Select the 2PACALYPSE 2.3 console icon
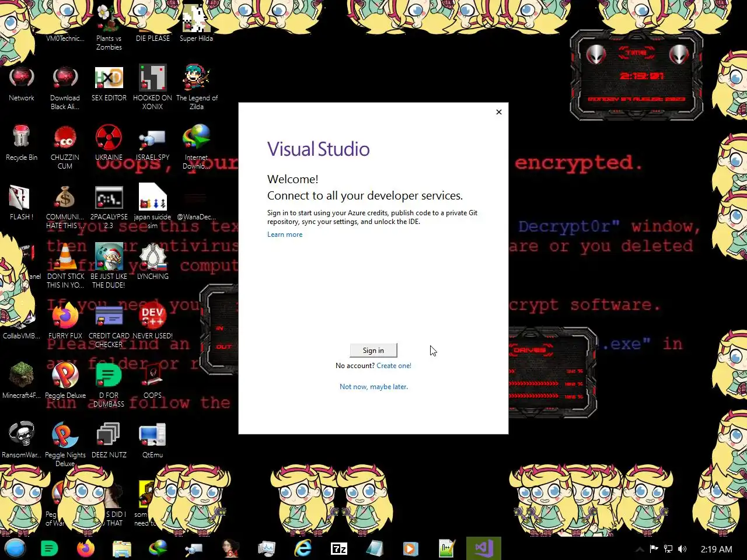 [x=109, y=206]
